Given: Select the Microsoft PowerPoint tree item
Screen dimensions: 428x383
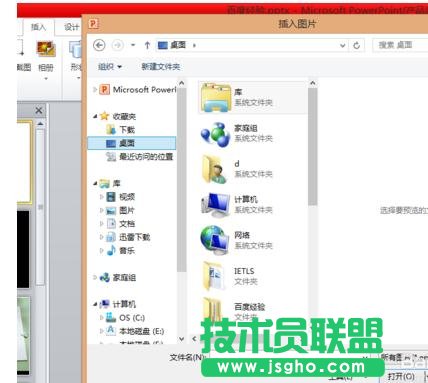Looking at the screenshot, I should 138,89.
